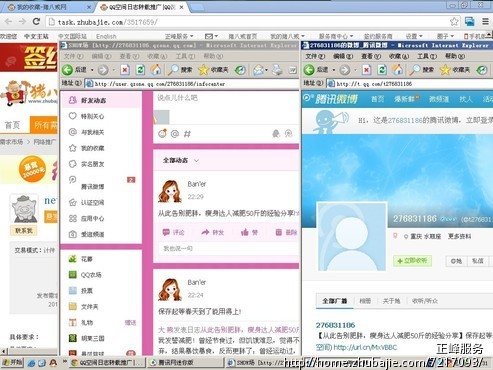Click the 我也说一句 comment field

pyautogui.click(x=229, y=248)
